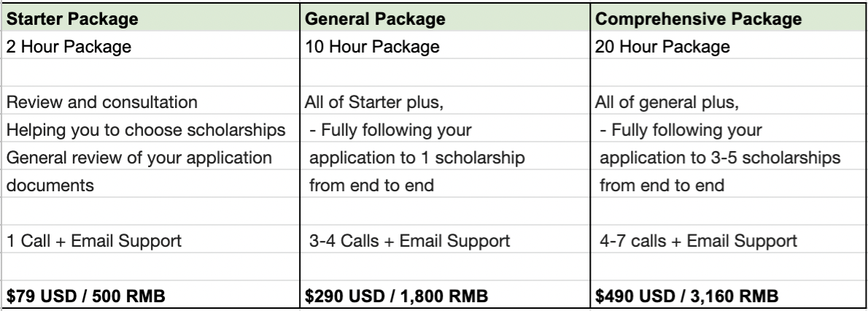Click the 20 Hour Package cell
Screen dimensions: 868x311
728,48
